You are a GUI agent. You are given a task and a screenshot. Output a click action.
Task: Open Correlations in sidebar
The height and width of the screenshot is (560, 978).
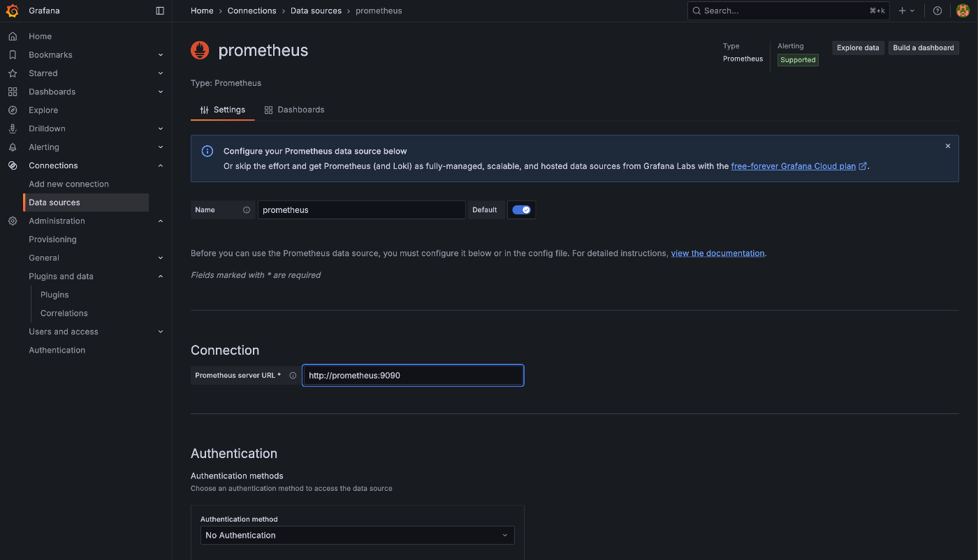click(x=64, y=314)
